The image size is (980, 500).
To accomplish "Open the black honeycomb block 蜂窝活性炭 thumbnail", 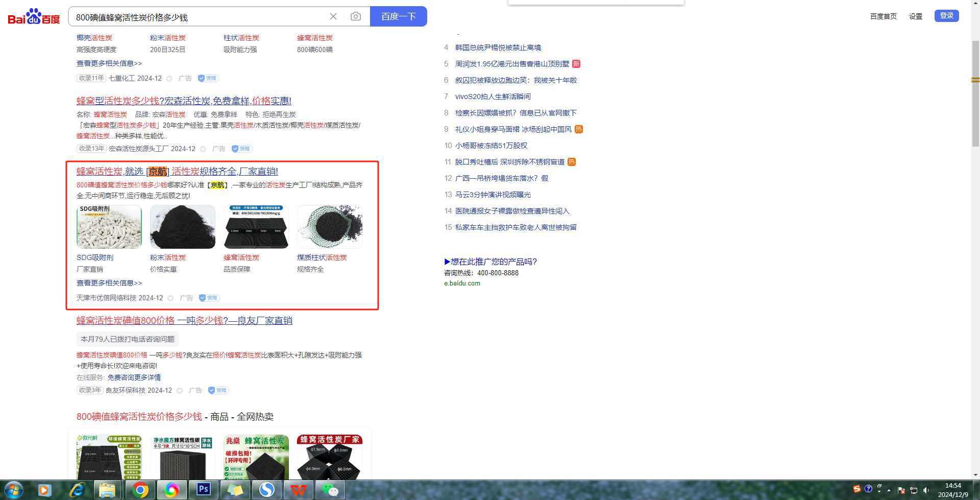I will (x=256, y=227).
